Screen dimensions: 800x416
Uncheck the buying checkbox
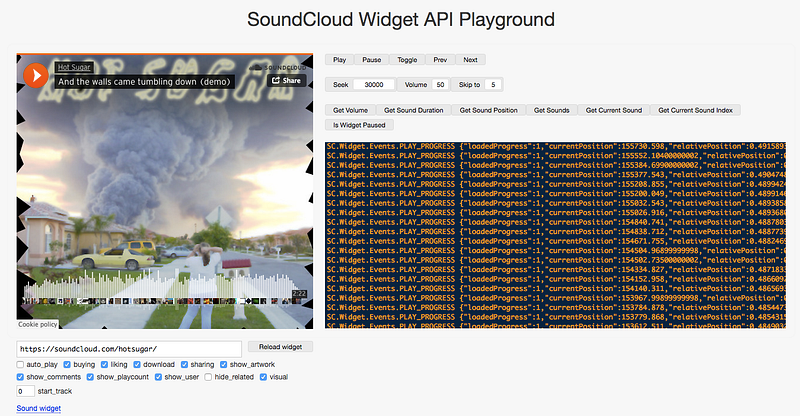[67, 364]
